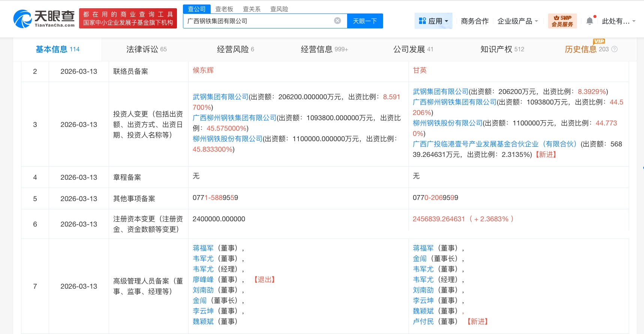Click the TianYanCha logo
The width and height of the screenshot is (644, 334).
pyautogui.click(x=44, y=19)
